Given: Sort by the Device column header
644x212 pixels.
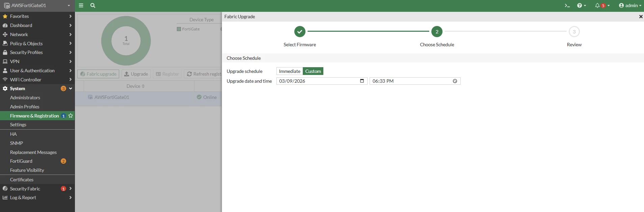Looking at the screenshot, I should [x=135, y=86].
